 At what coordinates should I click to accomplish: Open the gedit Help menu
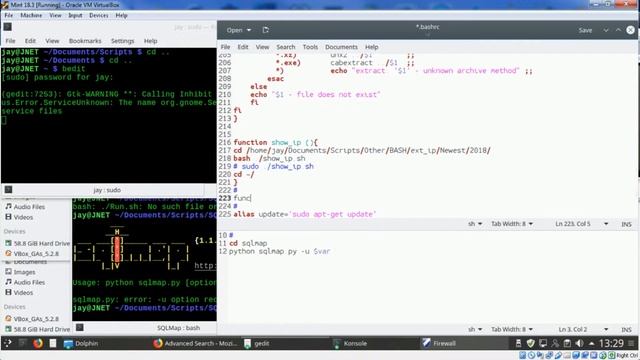tap(371, 47)
